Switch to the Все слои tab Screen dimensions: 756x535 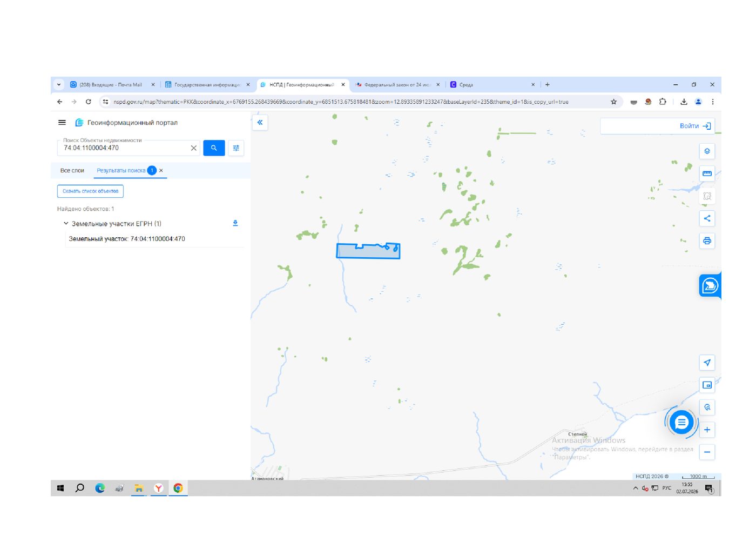[x=72, y=170]
